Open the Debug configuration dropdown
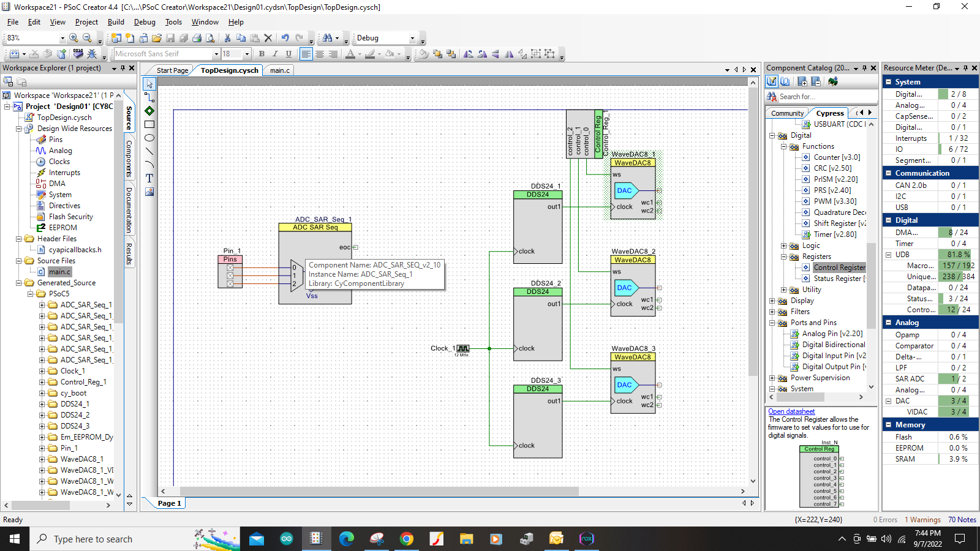Viewport: 980px width, 551px height. pos(412,38)
